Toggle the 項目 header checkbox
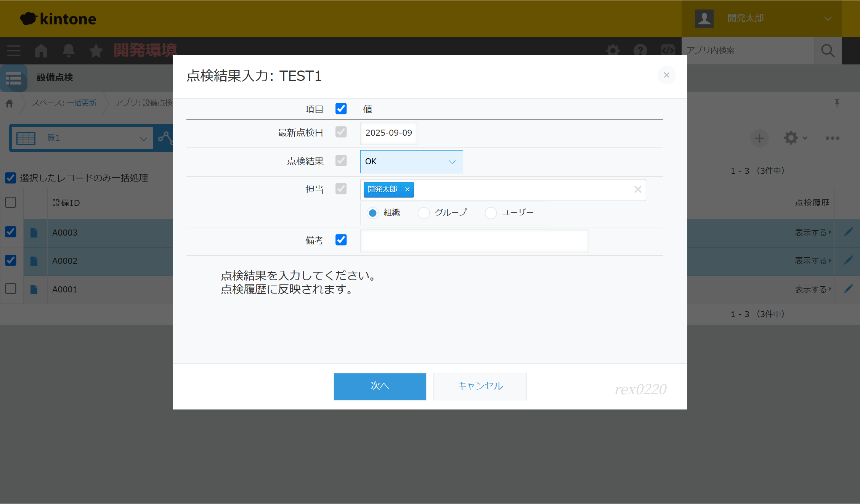Screen dimensions: 860x504 click(341, 109)
